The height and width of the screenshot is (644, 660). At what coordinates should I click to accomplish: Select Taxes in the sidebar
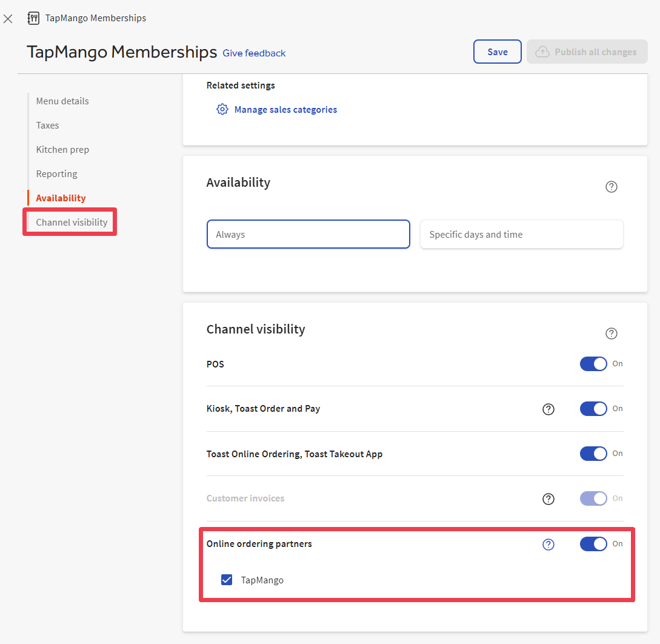(x=47, y=125)
